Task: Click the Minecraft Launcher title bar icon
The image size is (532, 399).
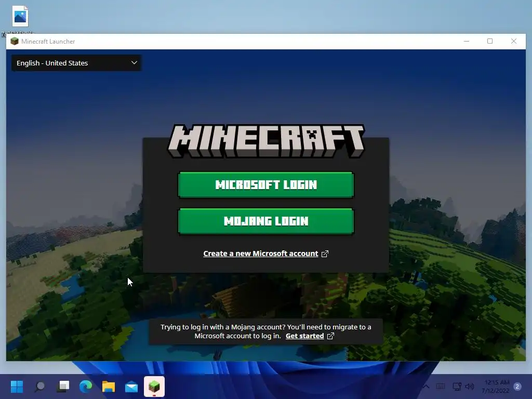Action: [14, 42]
